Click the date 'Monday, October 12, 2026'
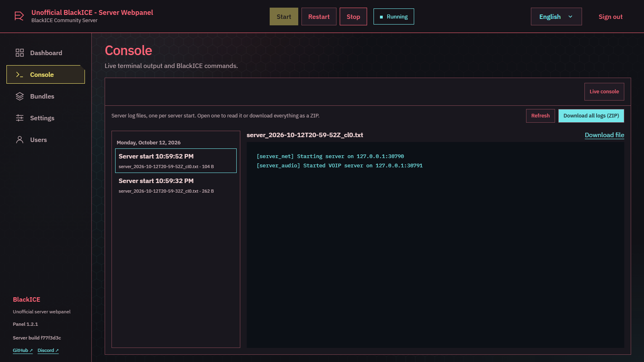 (149, 143)
